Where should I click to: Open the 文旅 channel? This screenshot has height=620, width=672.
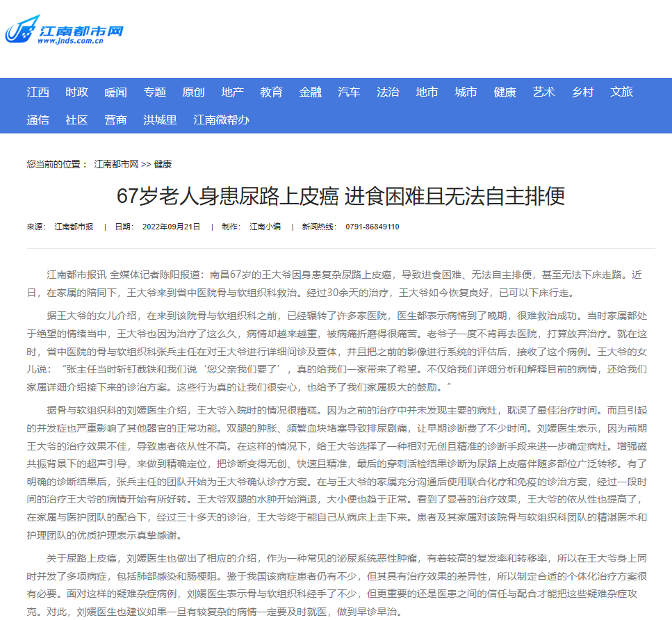click(x=622, y=92)
